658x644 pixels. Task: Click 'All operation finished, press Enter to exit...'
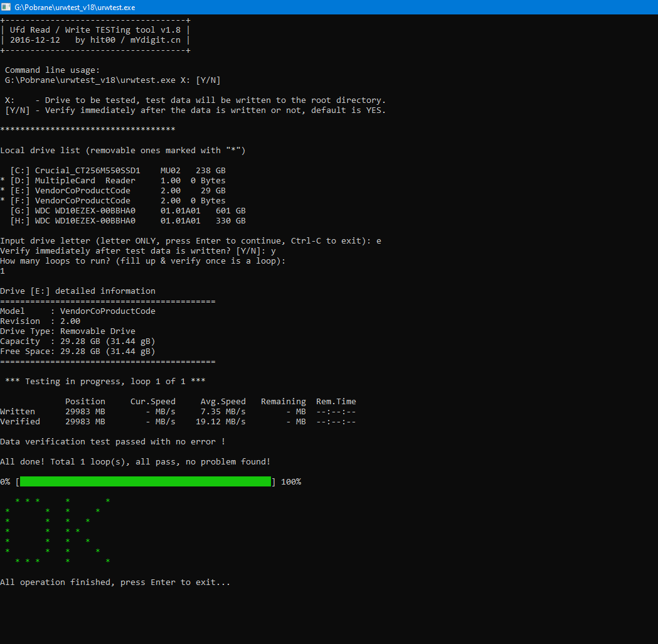[x=115, y=582]
